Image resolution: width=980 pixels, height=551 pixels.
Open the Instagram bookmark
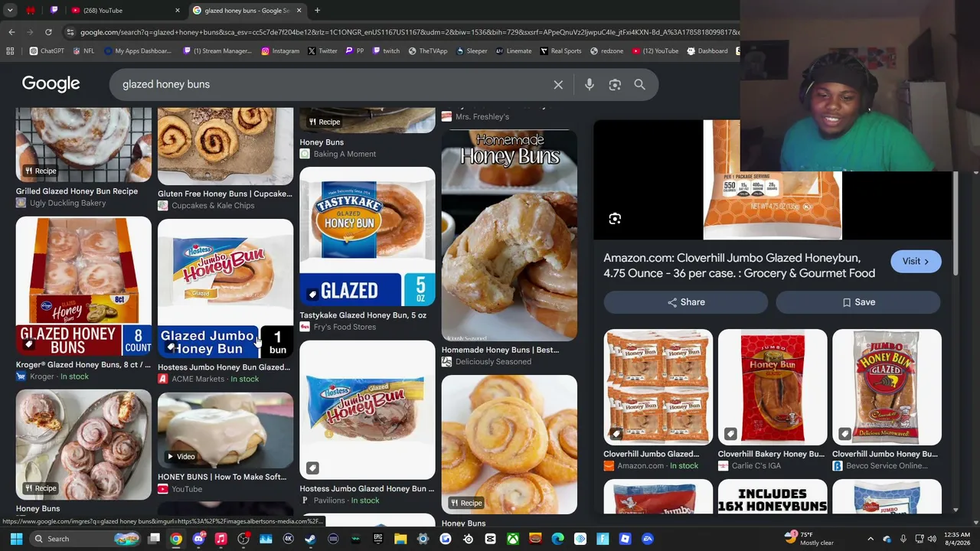click(280, 51)
